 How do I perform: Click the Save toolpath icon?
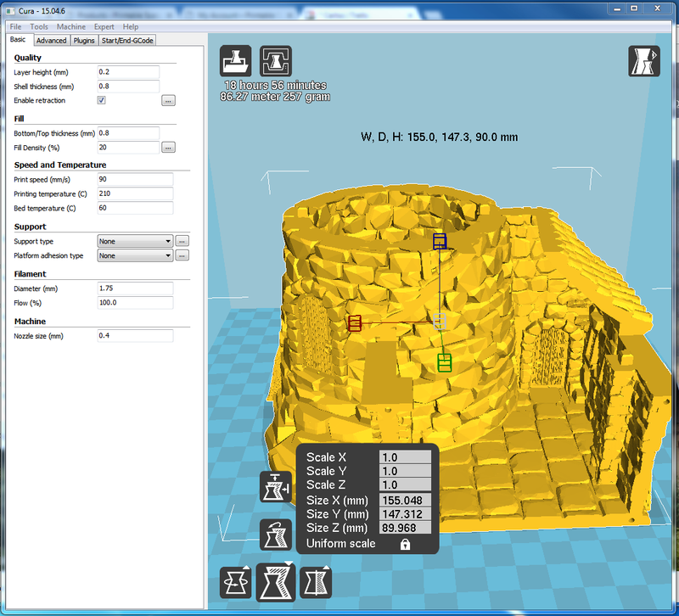[x=275, y=61]
